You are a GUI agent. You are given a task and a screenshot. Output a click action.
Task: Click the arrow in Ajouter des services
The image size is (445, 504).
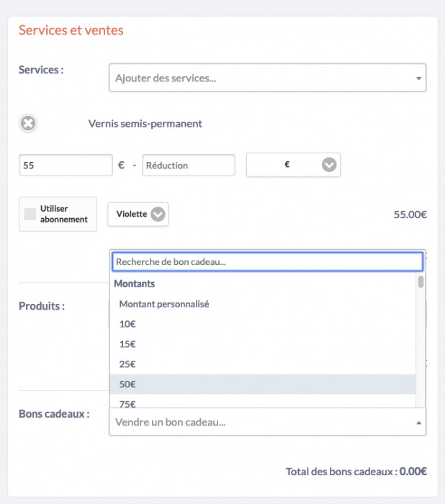coord(418,78)
